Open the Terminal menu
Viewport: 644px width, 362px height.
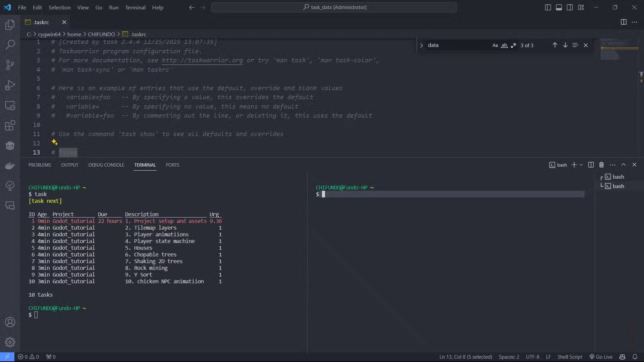pyautogui.click(x=135, y=7)
